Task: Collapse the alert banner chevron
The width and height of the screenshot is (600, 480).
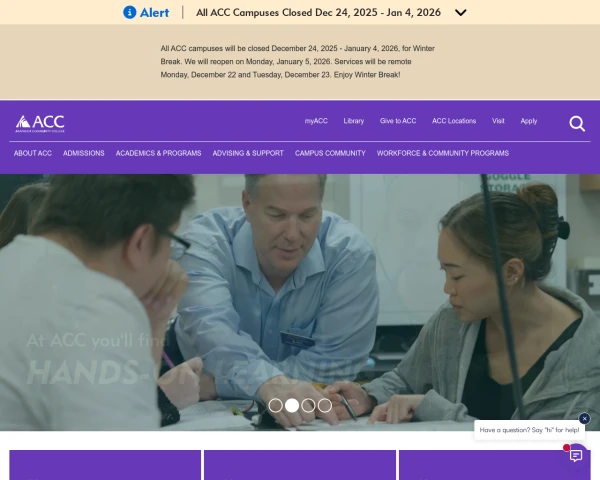Action: pos(461,13)
